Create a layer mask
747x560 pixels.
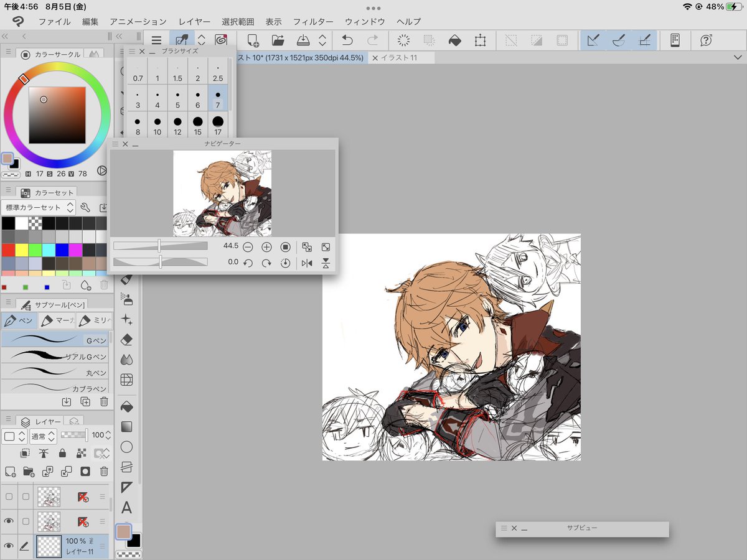tap(85, 471)
